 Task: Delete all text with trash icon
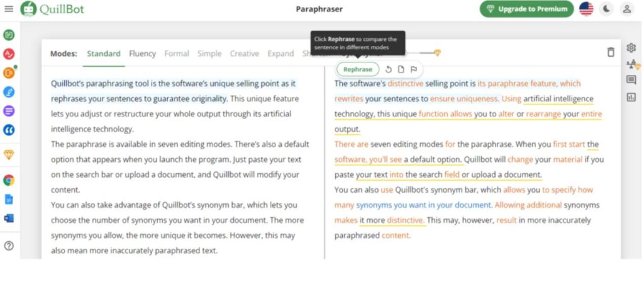[611, 52]
